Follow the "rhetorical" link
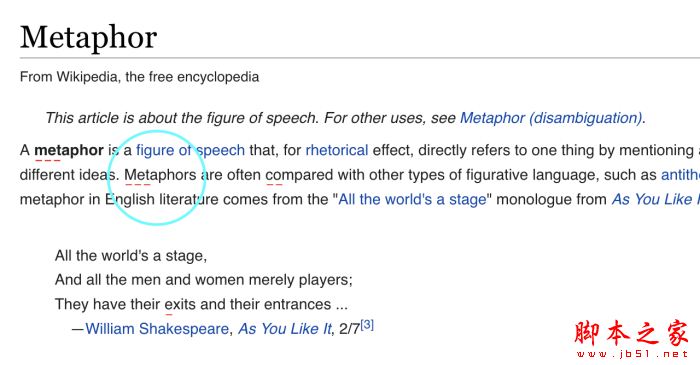The height and width of the screenshot is (365, 700). (x=337, y=150)
